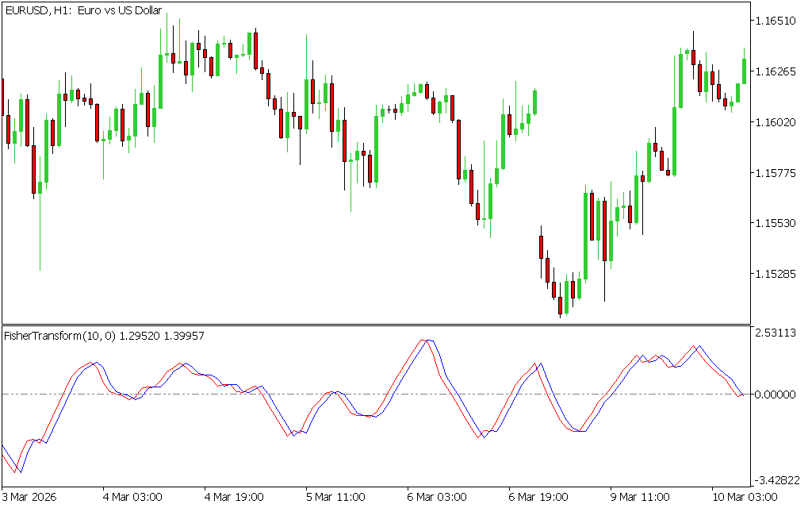
Task: Click the 3 Mar 2026 date label
Action: [31, 497]
